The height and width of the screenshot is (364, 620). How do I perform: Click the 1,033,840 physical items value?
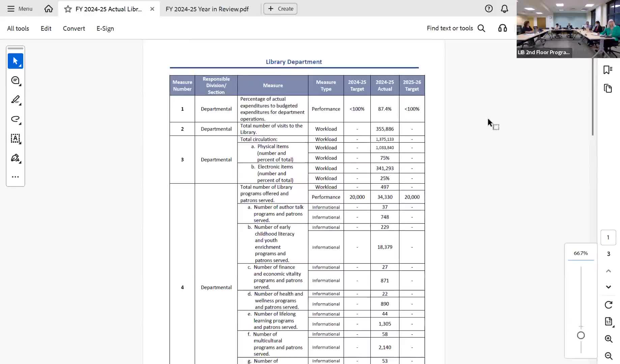[x=385, y=148]
